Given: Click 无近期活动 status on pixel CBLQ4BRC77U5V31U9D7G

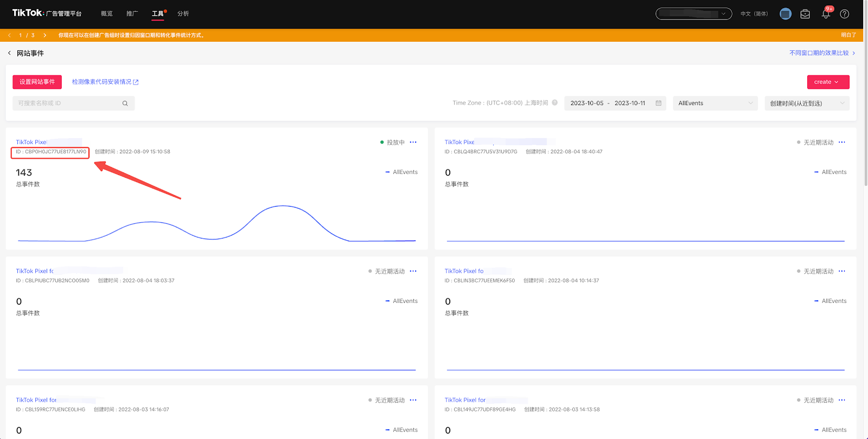Looking at the screenshot, I should click(818, 143).
